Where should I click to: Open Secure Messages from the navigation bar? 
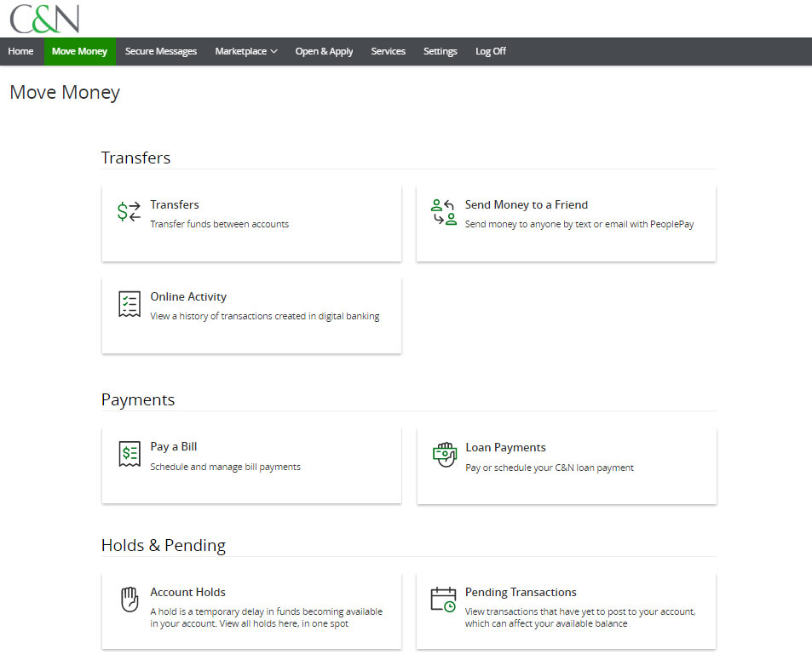[x=161, y=51]
